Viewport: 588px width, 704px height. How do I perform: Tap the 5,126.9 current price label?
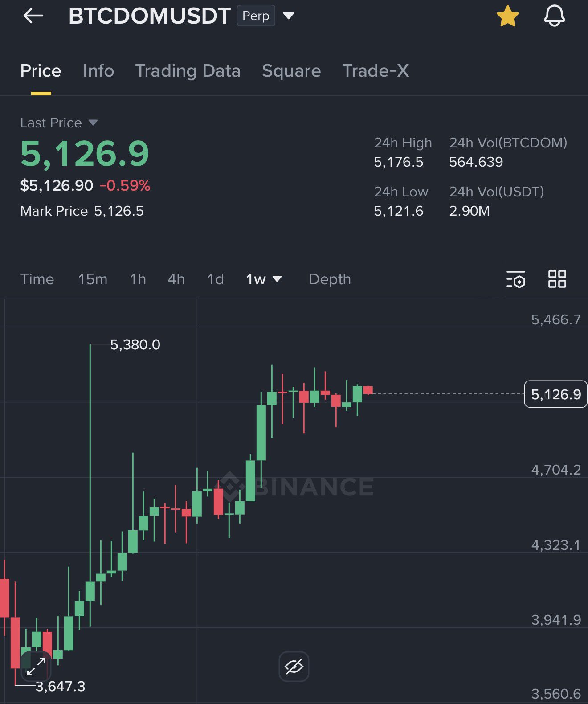[555, 394]
